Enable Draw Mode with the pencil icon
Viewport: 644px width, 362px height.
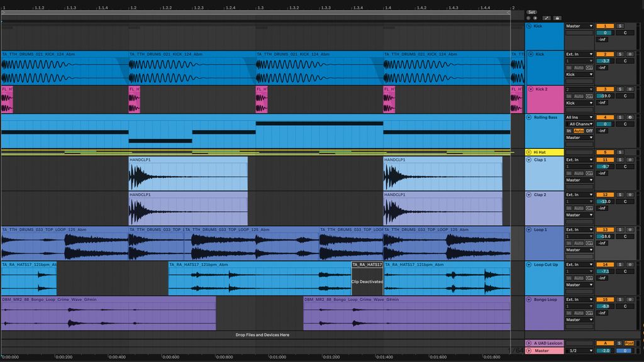click(547, 18)
